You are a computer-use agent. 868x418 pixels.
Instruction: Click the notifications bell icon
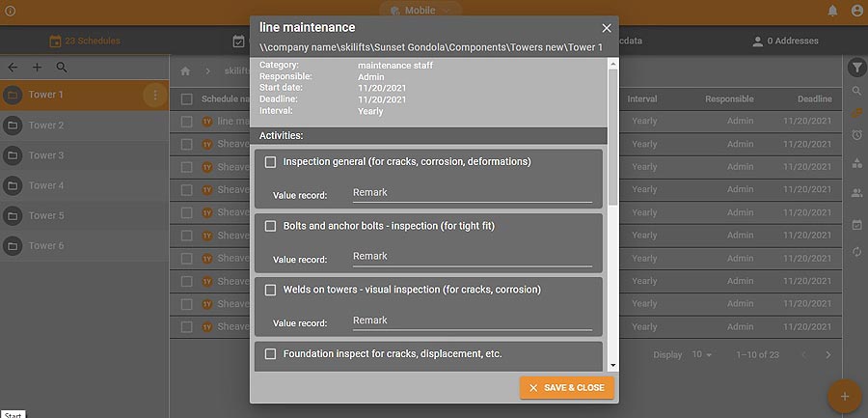coord(832,11)
